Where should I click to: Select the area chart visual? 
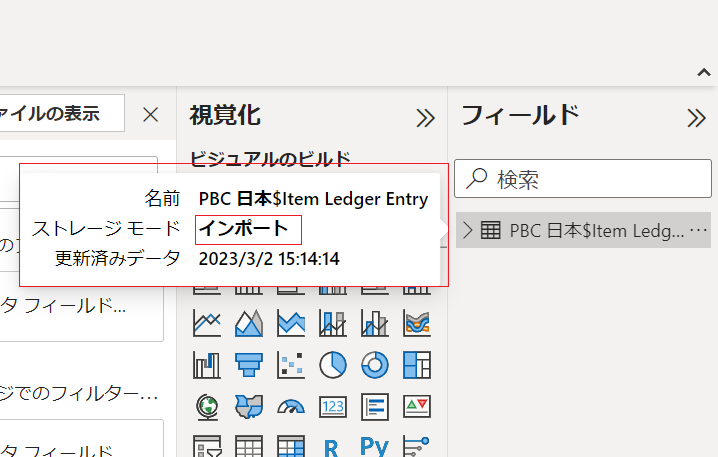pos(249,322)
